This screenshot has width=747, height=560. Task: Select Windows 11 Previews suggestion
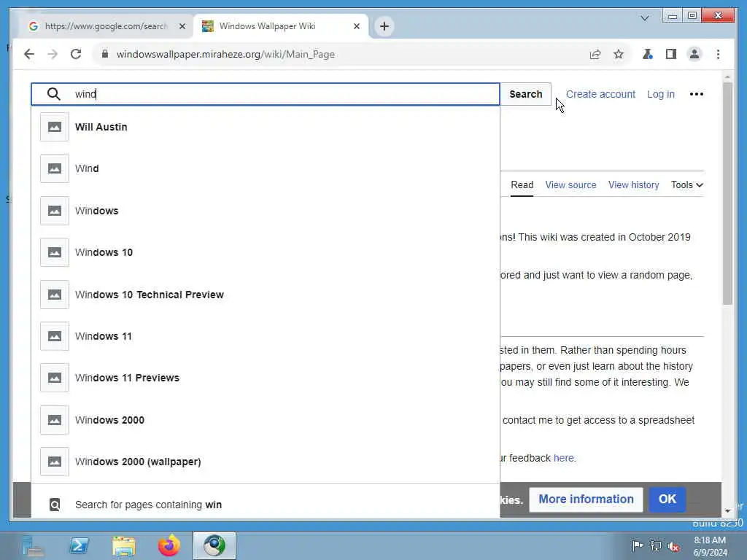[x=266, y=378]
